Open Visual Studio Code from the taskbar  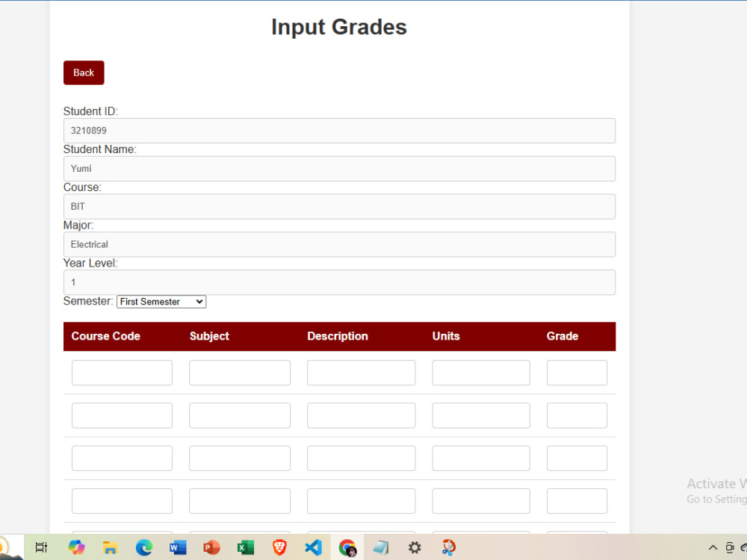314,547
